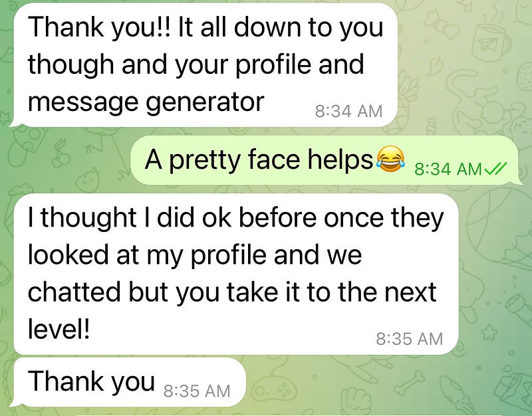Tap the 'Thank you!! It all down to you' message
The image size is (532, 416).
click(x=203, y=64)
